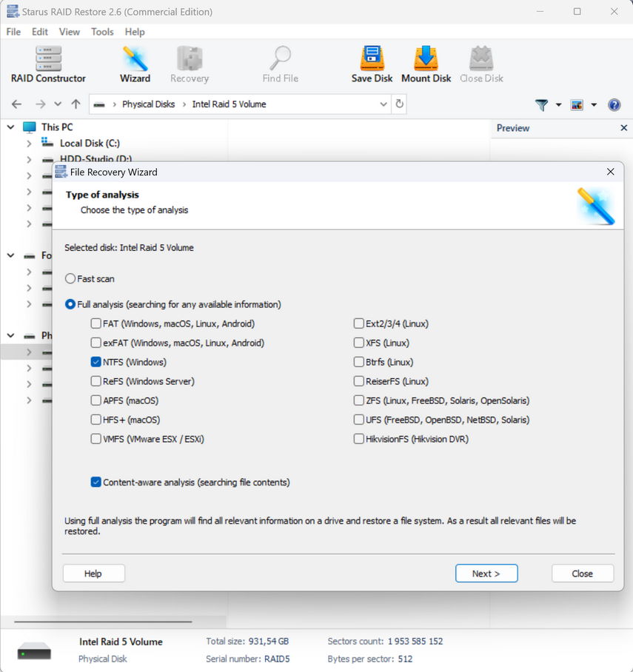This screenshot has width=633, height=672.
Task: Collapse the This PC tree node
Action: pyautogui.click(x=10, y=127)
